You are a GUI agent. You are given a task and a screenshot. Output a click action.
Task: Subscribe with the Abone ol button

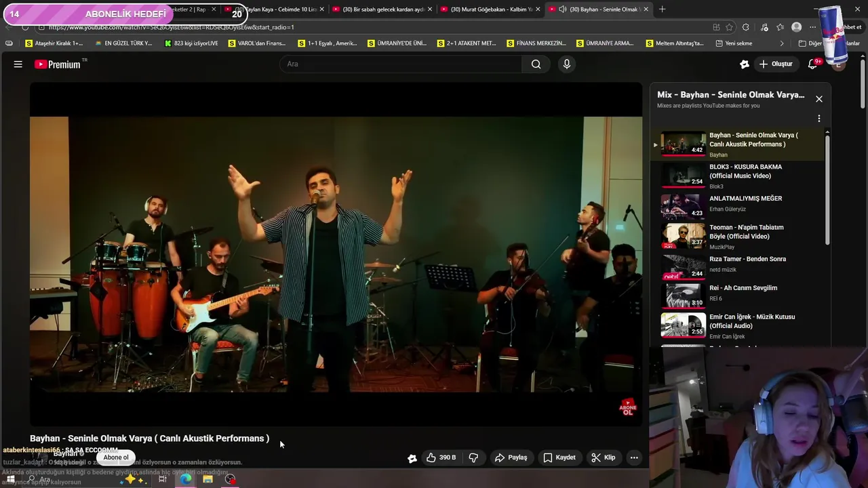tap(116, 457)
